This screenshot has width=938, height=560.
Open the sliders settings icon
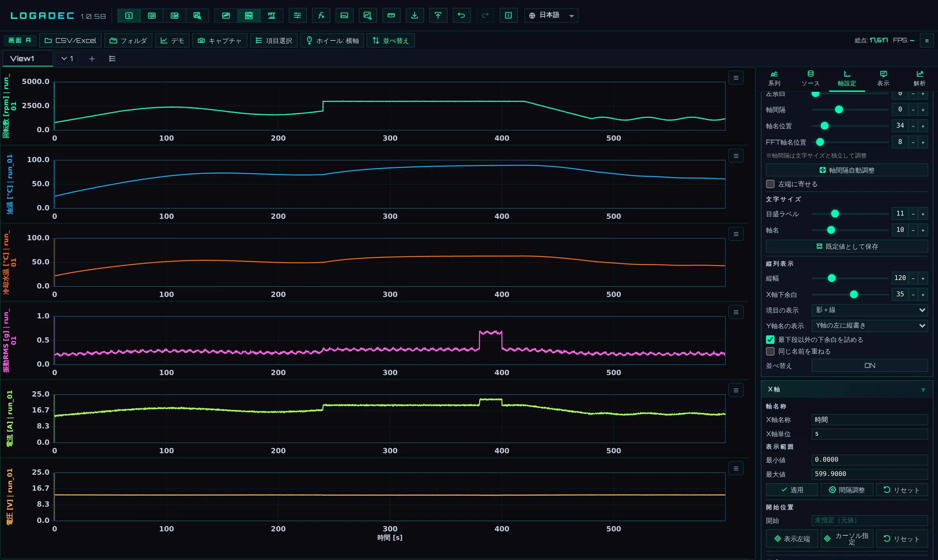[297, 16]
